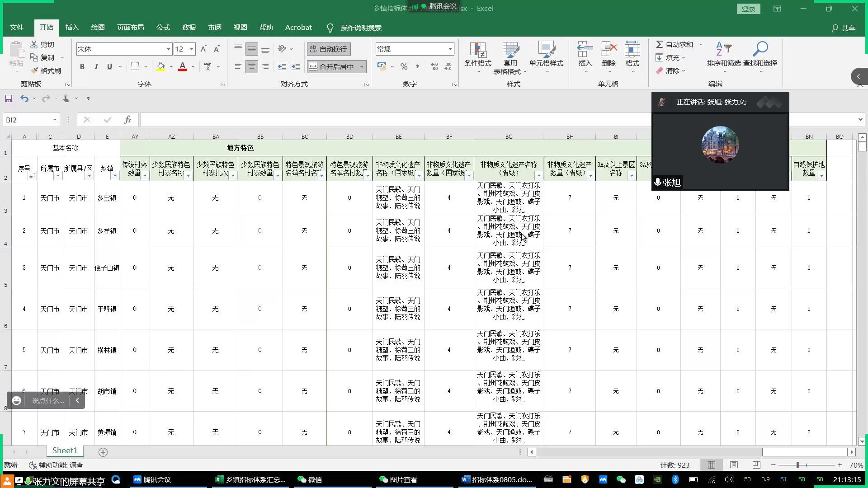Apply bold formatting button

(82, 66)
